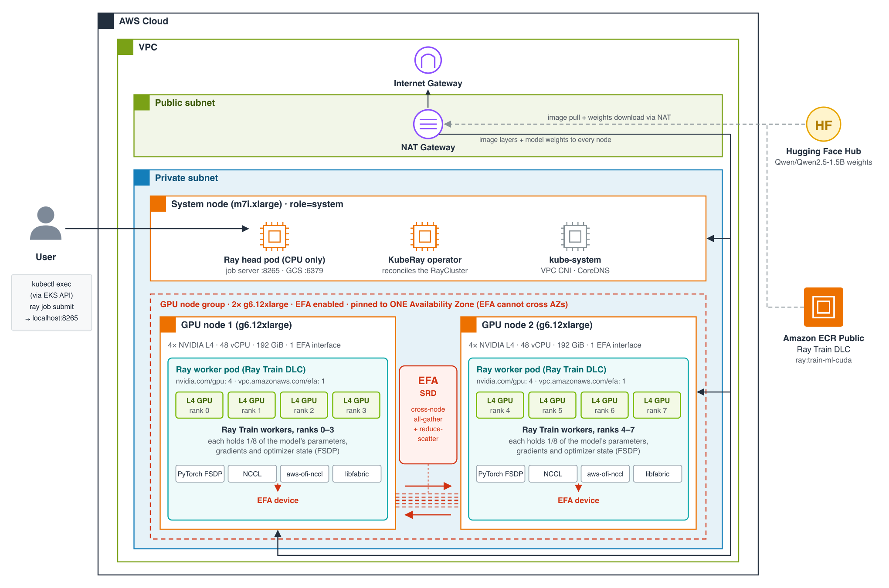Select aws-ofi-nccl box in GPU node 1
This screenshot has width=889, height=588.
click(305, 474)
